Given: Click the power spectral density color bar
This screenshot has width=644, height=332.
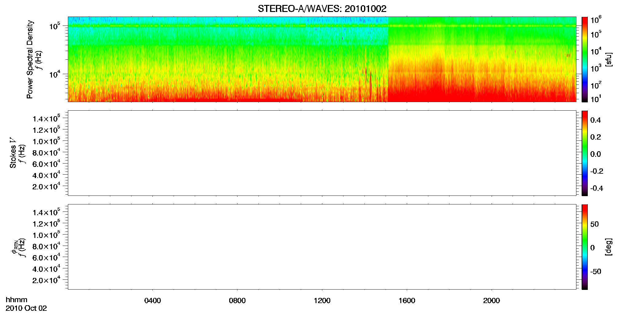Looking at the screenshot, I should tap(585, 59).
